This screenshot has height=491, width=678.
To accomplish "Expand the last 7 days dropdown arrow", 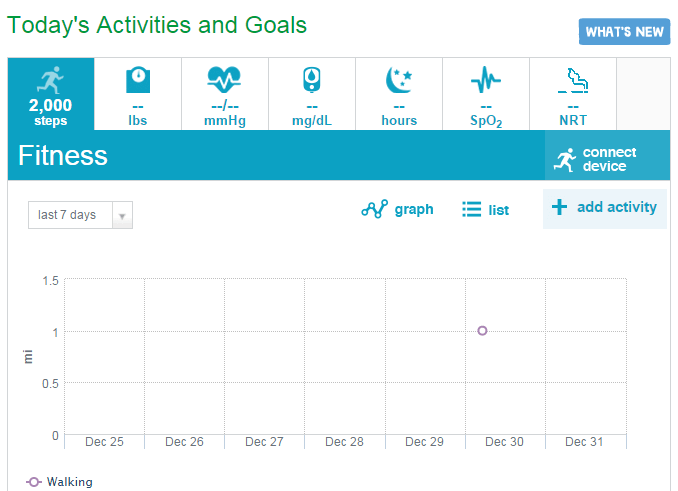I will coord(122,215).
